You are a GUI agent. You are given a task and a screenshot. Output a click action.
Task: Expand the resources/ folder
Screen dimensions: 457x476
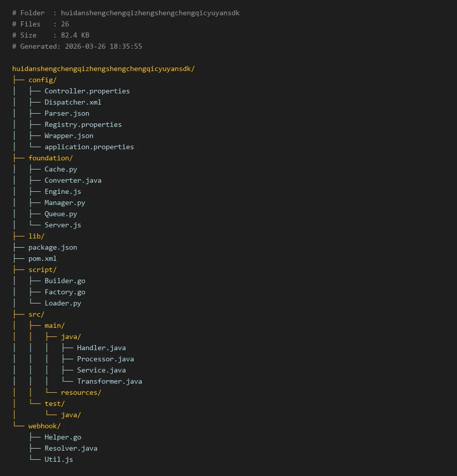coord(81,392)
